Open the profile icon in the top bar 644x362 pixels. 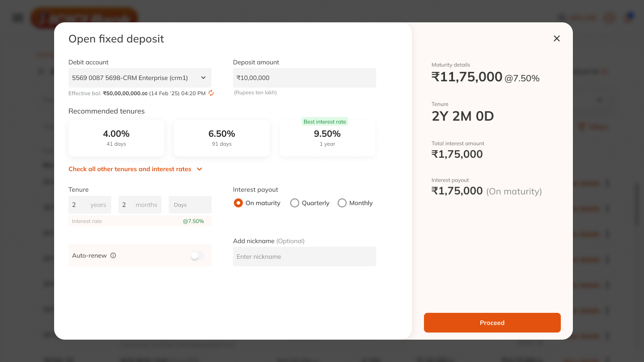(x=610, y=18)
